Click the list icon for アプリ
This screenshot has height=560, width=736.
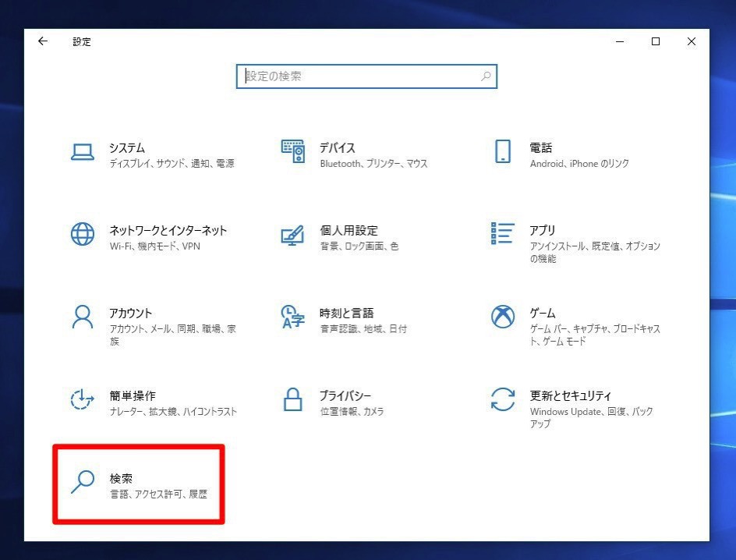[502, 233]
